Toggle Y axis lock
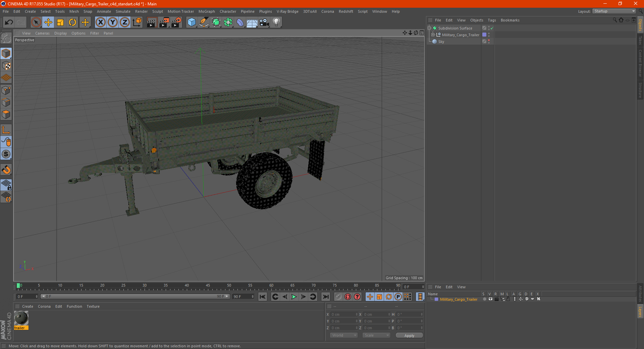644x349 pixels. tap(113, 22)
